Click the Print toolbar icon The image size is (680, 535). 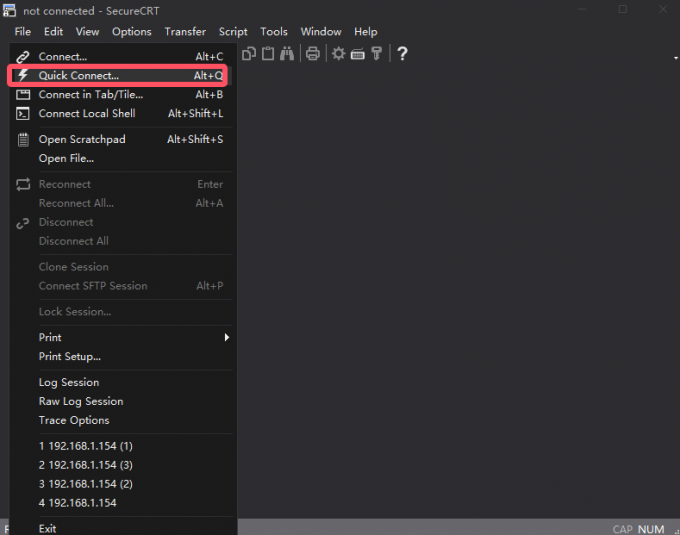(313, 54)
